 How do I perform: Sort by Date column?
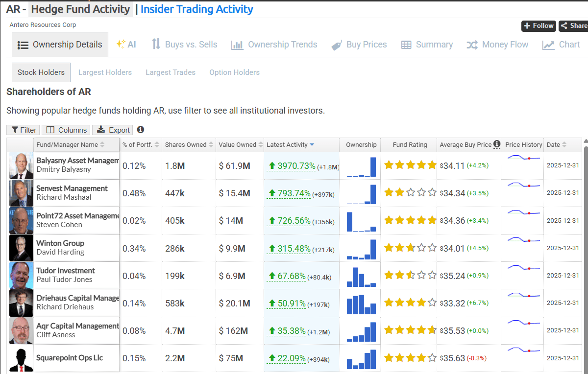557,144
